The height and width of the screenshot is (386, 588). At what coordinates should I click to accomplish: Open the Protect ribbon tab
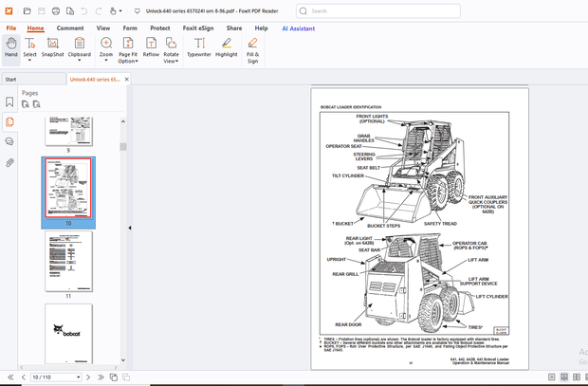[160, 28]
